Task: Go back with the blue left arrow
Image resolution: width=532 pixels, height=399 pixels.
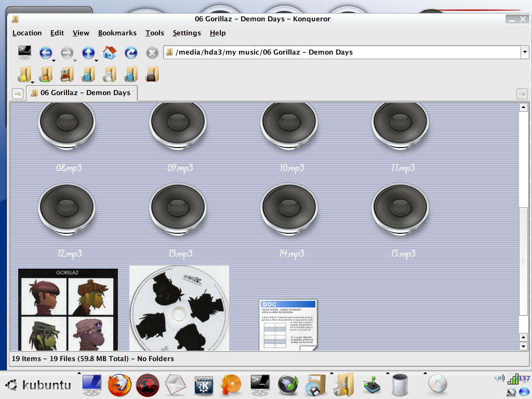Action: pos(46,52)
